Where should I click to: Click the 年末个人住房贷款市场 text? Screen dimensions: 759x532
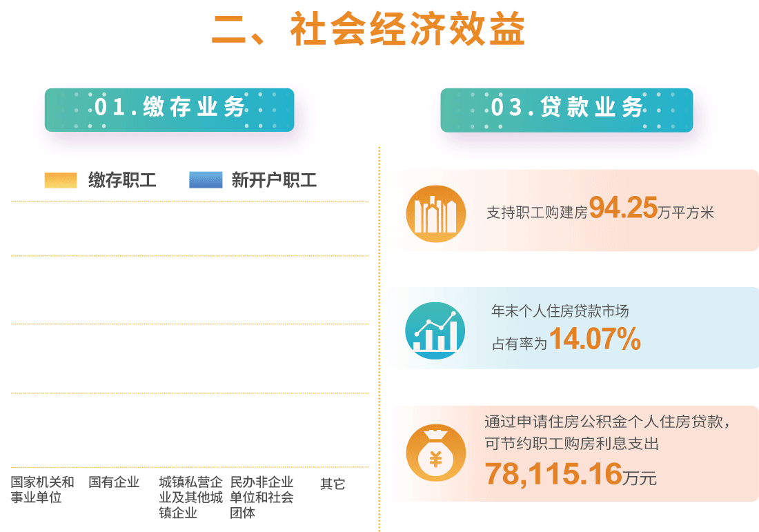(560, 311)
